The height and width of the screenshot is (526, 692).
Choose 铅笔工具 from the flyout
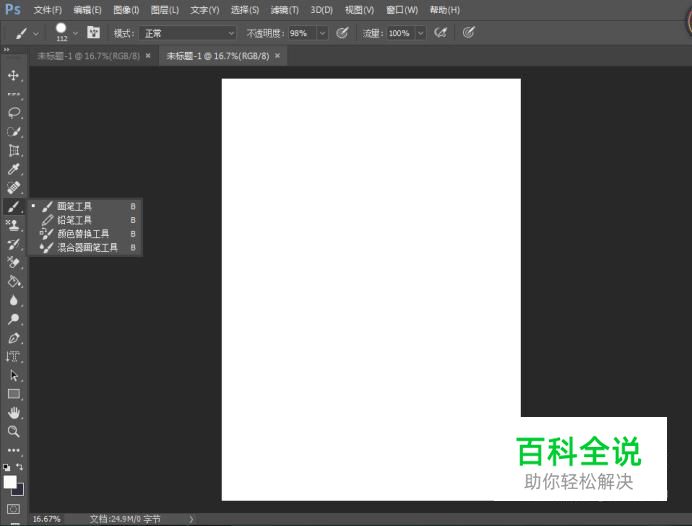tap(86, 220)
